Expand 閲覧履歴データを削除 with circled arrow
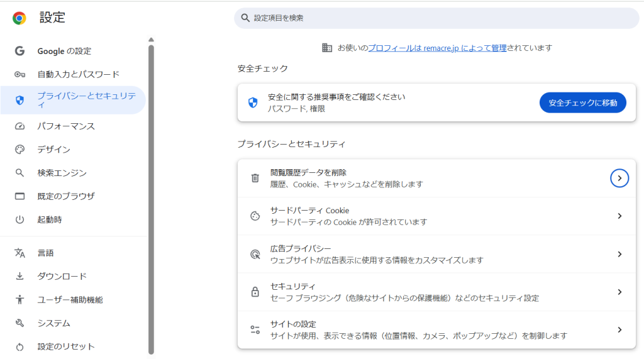 click(x=619, y=179)
